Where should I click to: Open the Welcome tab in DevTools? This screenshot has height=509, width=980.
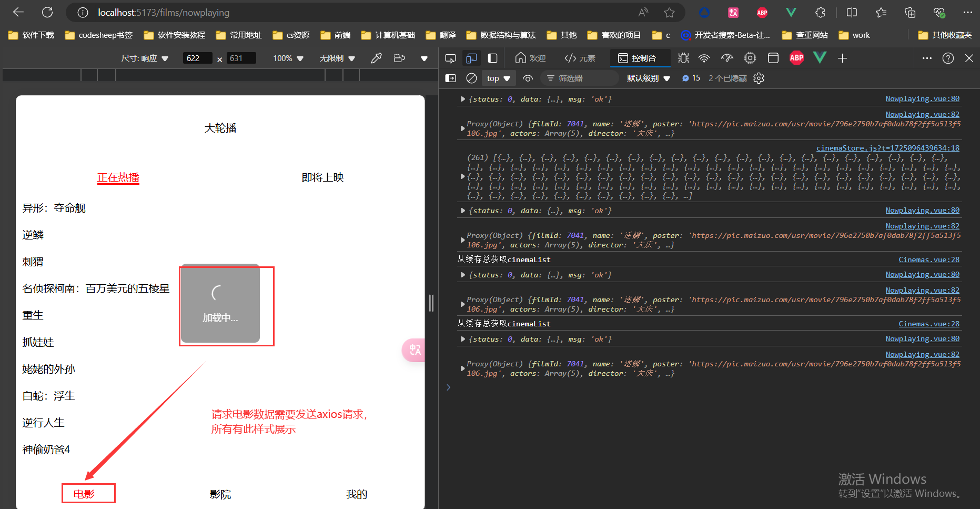click(x=530, y=58)
